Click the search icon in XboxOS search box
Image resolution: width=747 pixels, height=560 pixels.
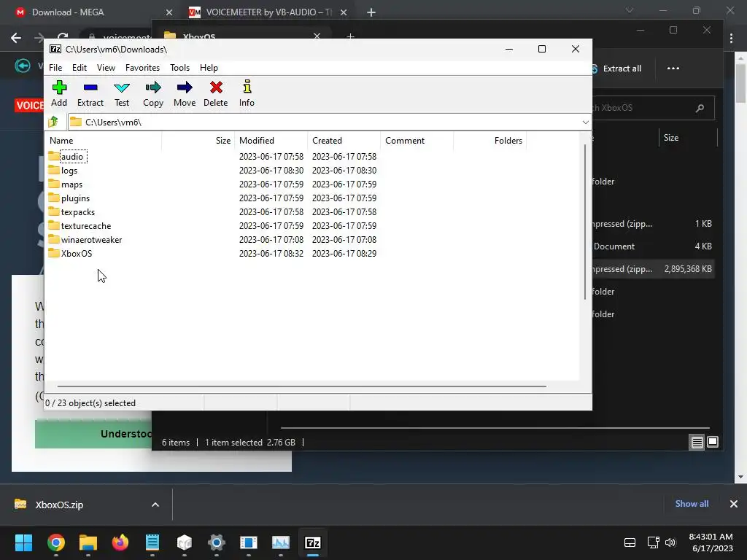click(700, 108)
